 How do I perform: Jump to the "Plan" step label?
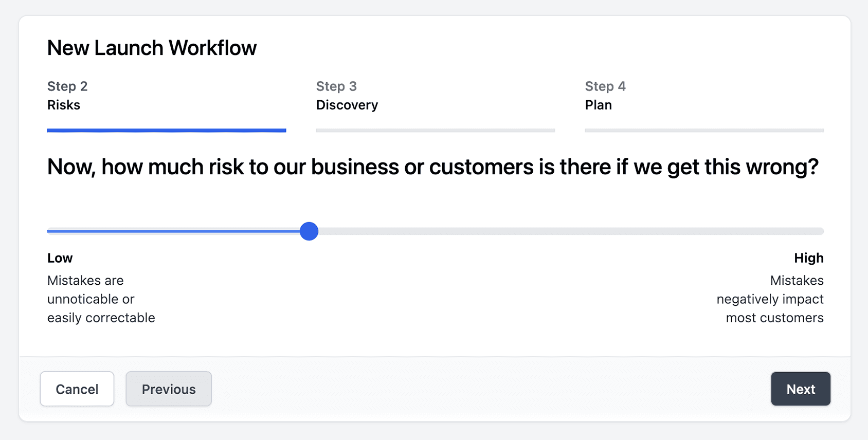599,105
